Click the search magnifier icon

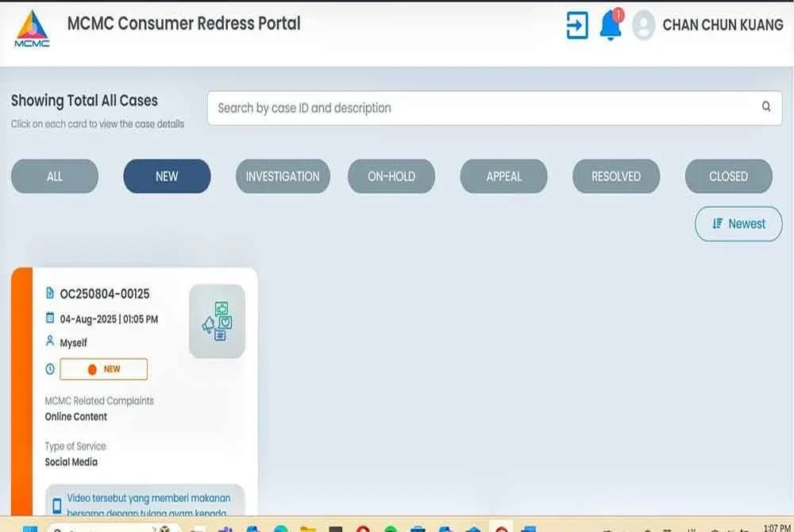tap(766, 107)
